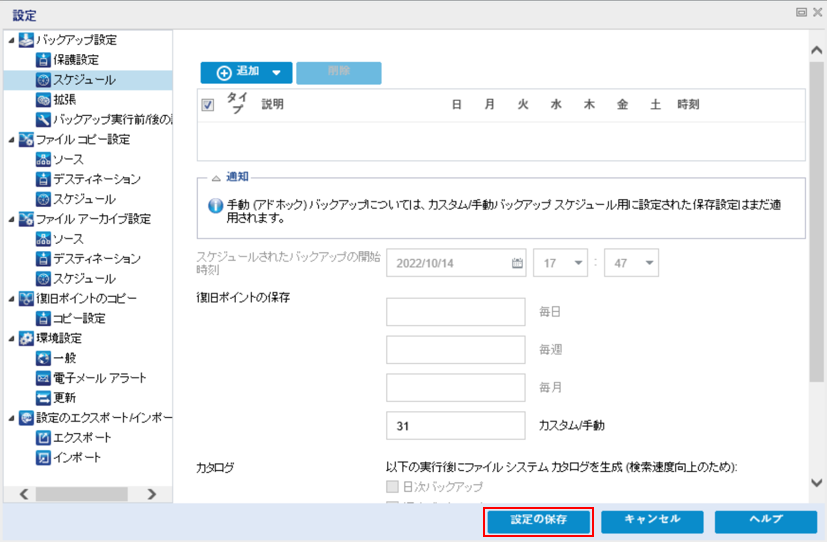
Task: Click the 設定の保存 button
Action: (538, 521)
